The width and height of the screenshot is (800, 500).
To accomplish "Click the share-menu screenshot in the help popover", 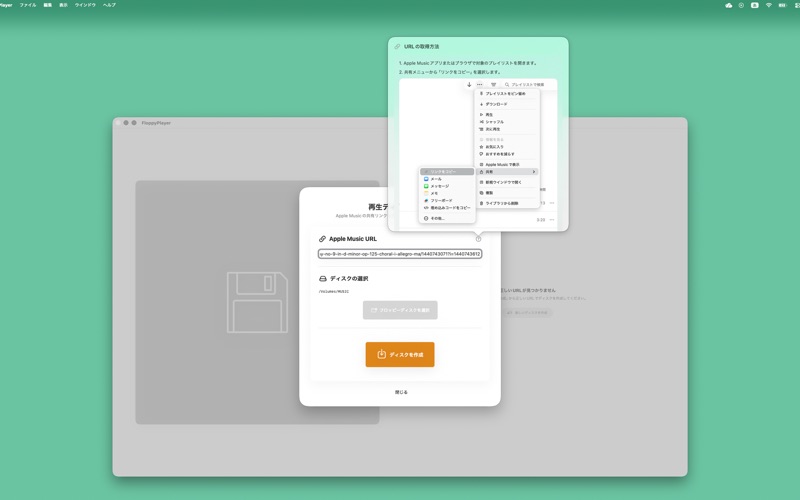I will click(x=478, y=153).
